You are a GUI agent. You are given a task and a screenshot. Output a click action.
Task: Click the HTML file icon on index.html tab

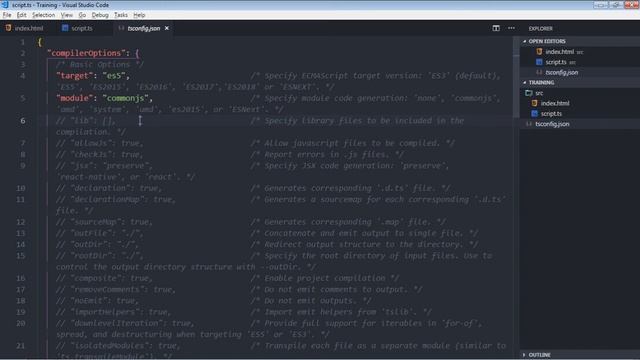tap(8, 28)
